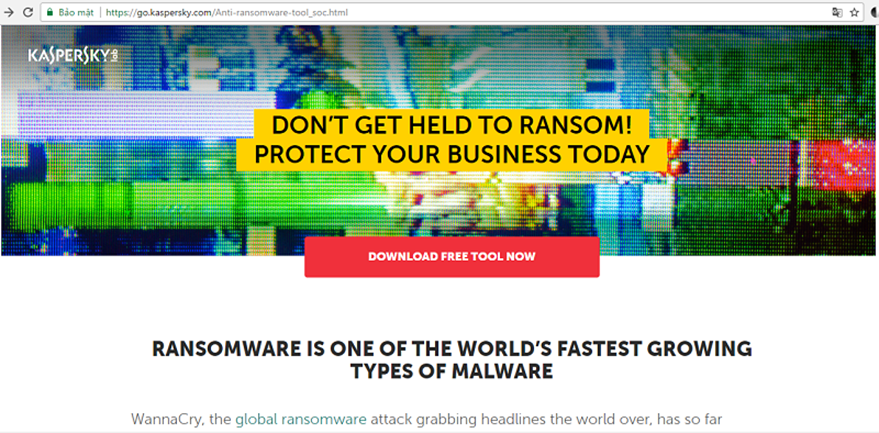The width and height of the screenshot is (879, 433).
Task: Click the Download Free Tool Now button
Action: click(x=452, y=257)
